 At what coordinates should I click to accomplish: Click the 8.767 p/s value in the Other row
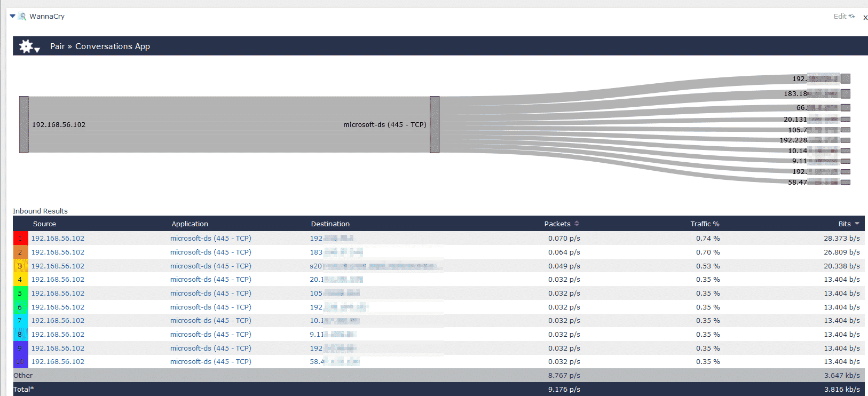pos(564,376)
